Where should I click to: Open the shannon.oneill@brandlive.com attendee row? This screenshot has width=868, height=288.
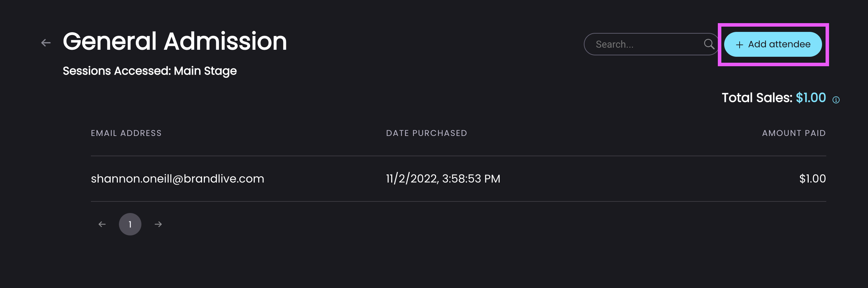(459, 179)
